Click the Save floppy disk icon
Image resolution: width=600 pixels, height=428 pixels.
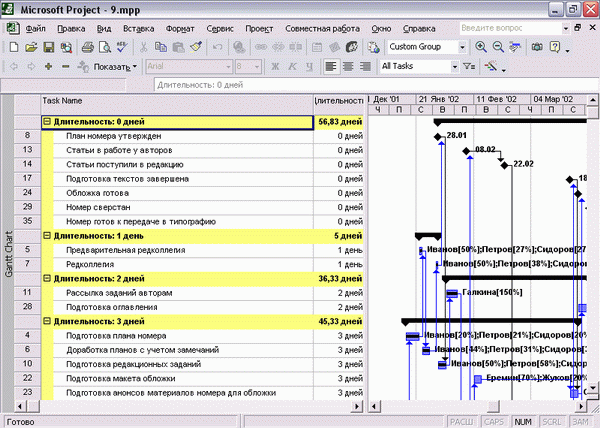point(49,47)
